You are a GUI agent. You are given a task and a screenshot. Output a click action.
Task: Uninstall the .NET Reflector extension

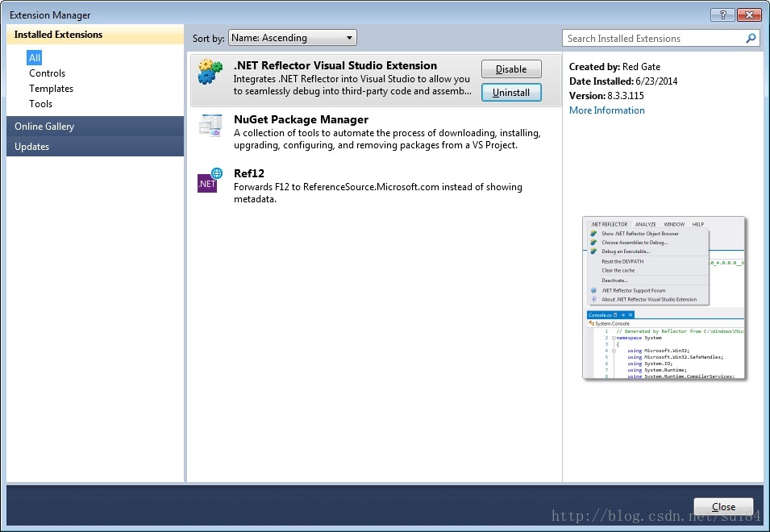[511, 92]
